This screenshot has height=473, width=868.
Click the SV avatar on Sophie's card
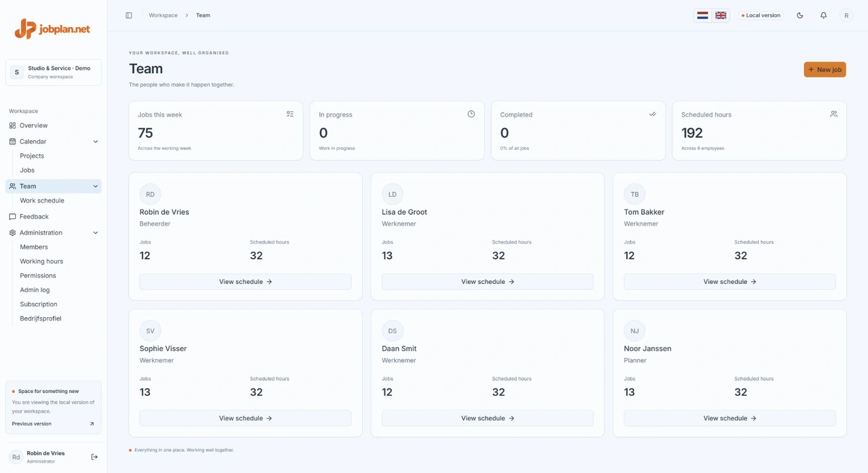151,331
